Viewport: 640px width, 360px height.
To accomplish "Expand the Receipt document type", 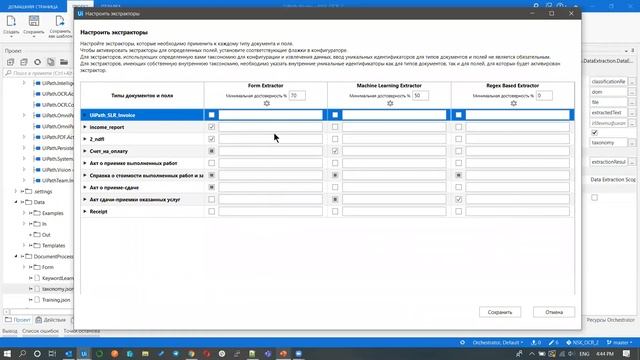I will point(85,211).
